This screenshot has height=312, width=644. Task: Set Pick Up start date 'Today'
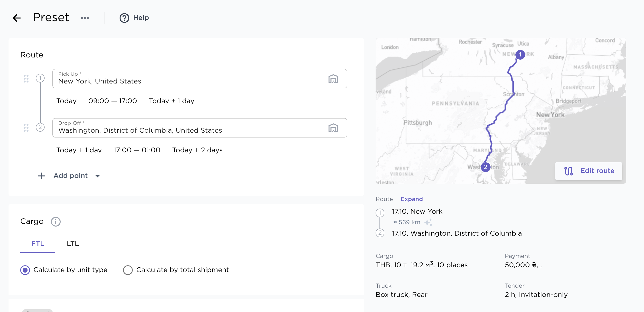(x=66, y=101)
